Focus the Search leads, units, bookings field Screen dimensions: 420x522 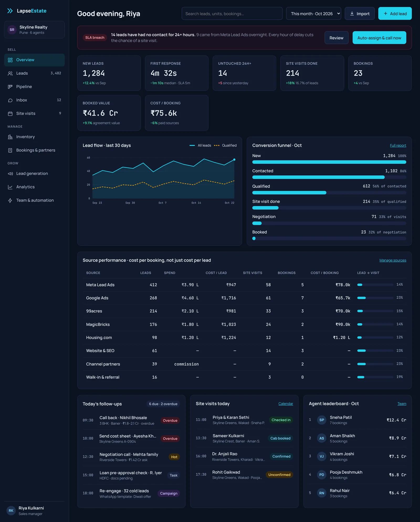click(232, 13)
